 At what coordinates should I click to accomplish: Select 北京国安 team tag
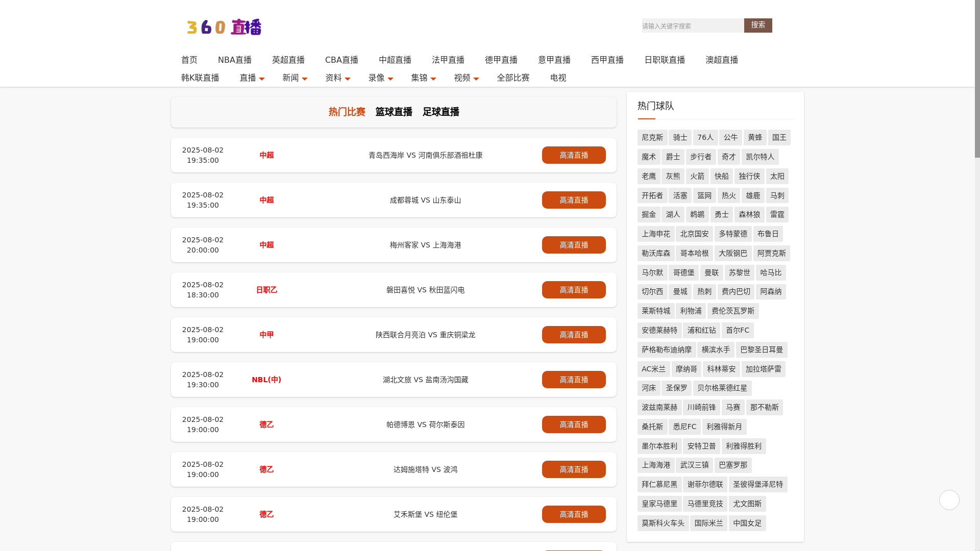tap(694, 234)
